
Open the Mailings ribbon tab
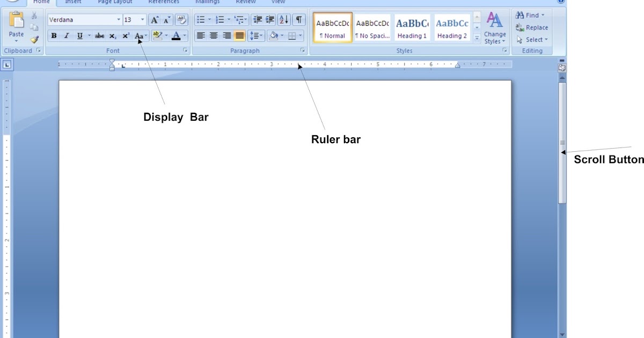pyautogui.click(x=207, y=2)
